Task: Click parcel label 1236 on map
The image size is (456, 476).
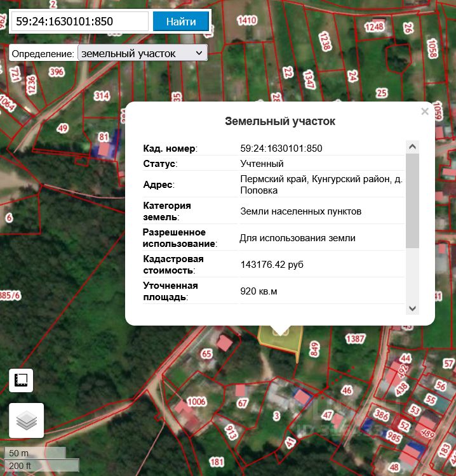Action: [31, 84]
